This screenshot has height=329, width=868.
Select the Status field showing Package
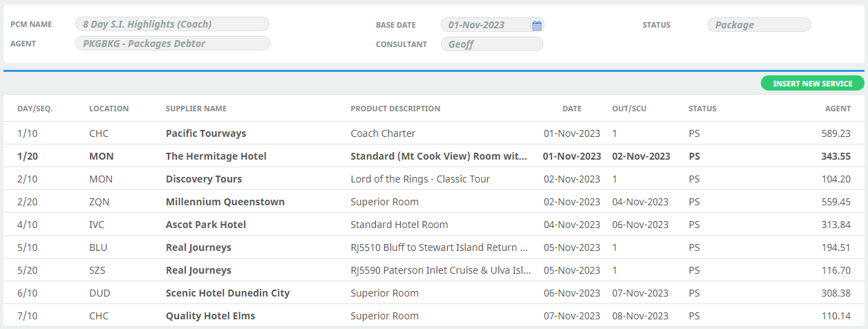click(759, 25)
